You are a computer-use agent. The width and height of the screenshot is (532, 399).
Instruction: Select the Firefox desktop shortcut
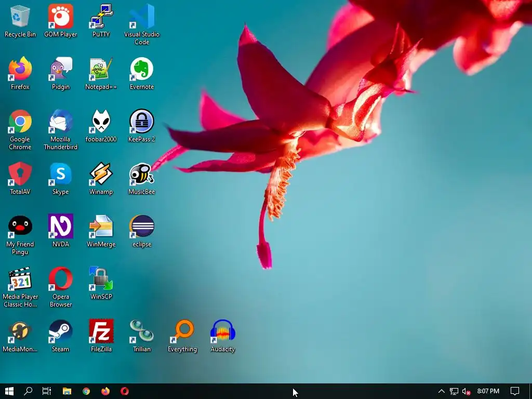point(20,73)
